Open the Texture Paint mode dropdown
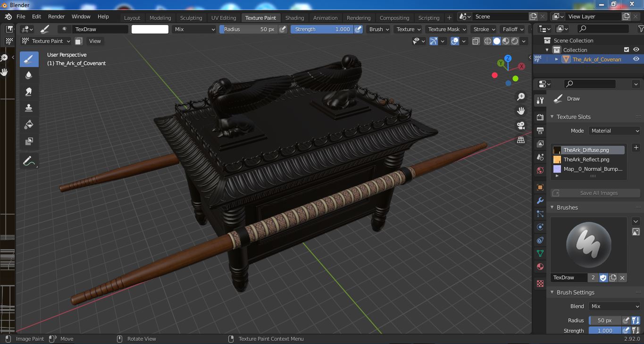This screenshot has height=344, width=644. point(46,41)
